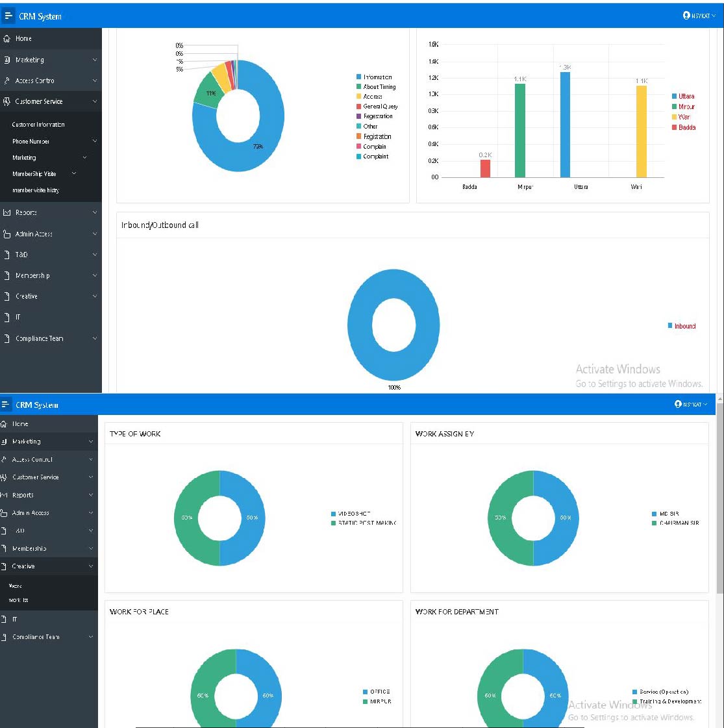The height and width of the screenshot is (728, 724).
Task: Expand Reports chevron in work dashboard sidebar
Action: click(x=91, y=495)
